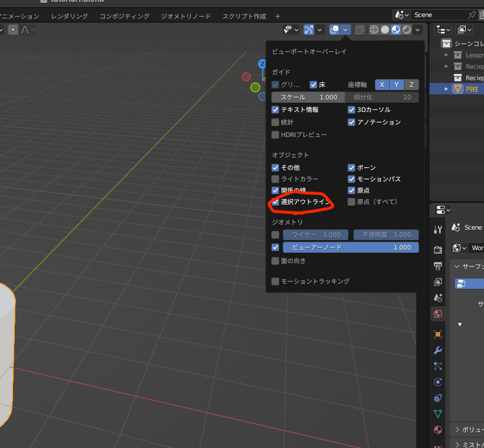Image resolution: width=484 pixels, height=448 pixels.
Task: Switch to ジオメトリノード workspace tab
Action: [x=185, y=16]
